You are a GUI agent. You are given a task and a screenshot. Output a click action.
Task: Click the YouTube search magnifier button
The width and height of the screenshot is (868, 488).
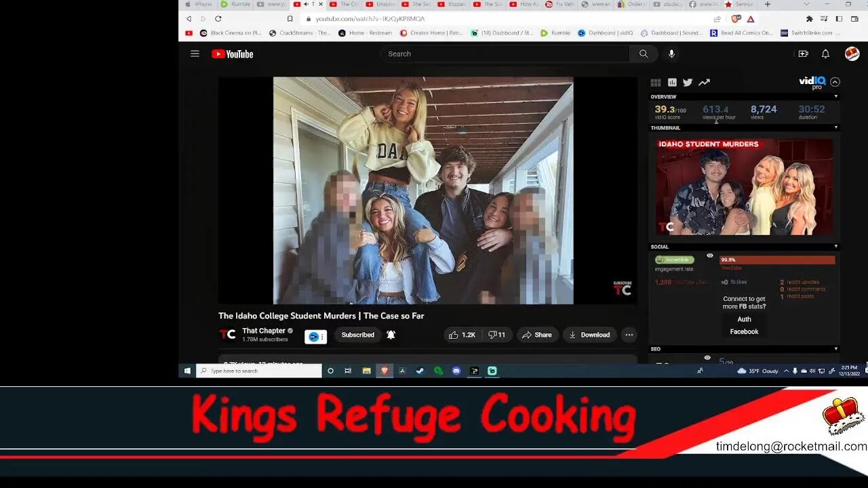tap(643, 54)
